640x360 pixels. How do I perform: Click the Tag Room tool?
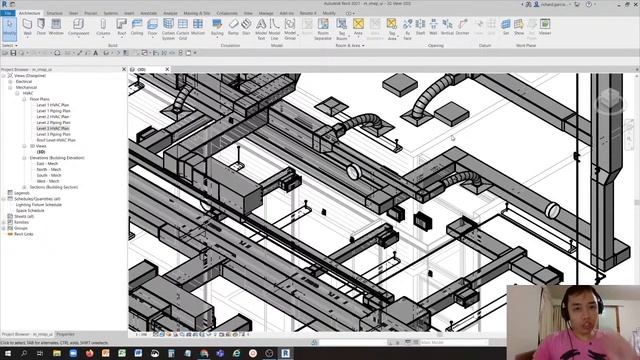[x=342, y=29]
